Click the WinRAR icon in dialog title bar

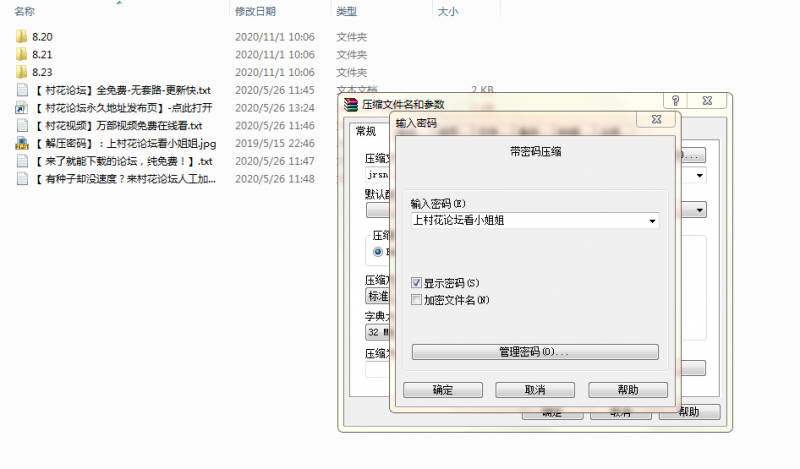point(351,103)
